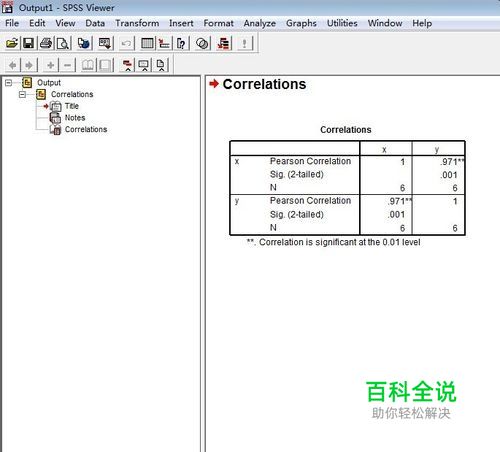Collapse the Correlations branch in outline

(x=22, y=94)
